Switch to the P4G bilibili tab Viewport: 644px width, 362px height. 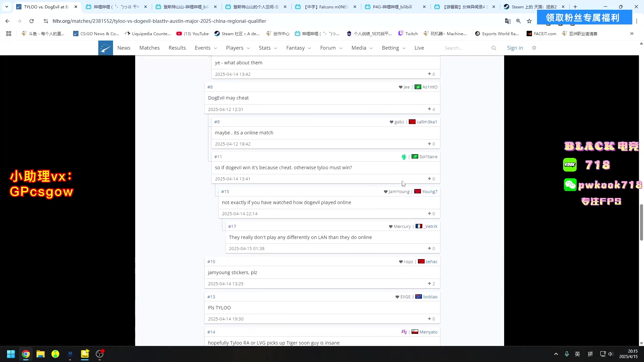pyautogui.click(x=396, y=7)
